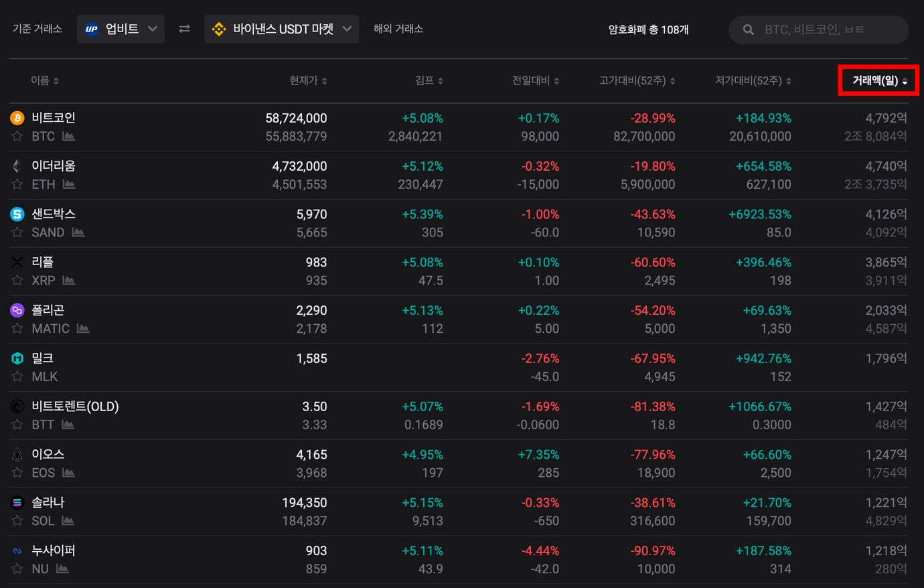The width and height of the screenshot is (924, 588).
Task: Open the SAND chart icon
Action: point(78,232)
